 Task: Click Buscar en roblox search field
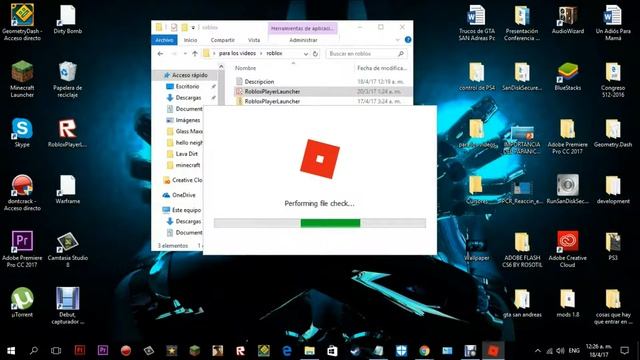click(x=367, y=53)
